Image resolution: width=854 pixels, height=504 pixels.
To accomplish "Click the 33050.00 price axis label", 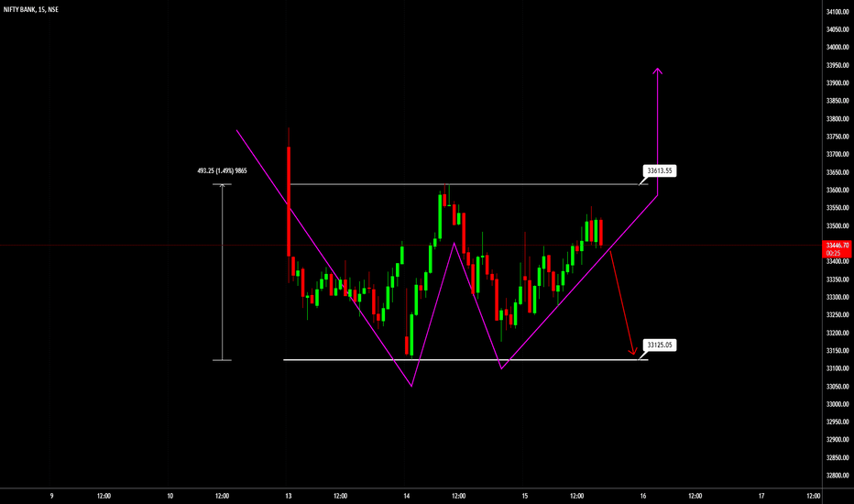I will 838,387.
